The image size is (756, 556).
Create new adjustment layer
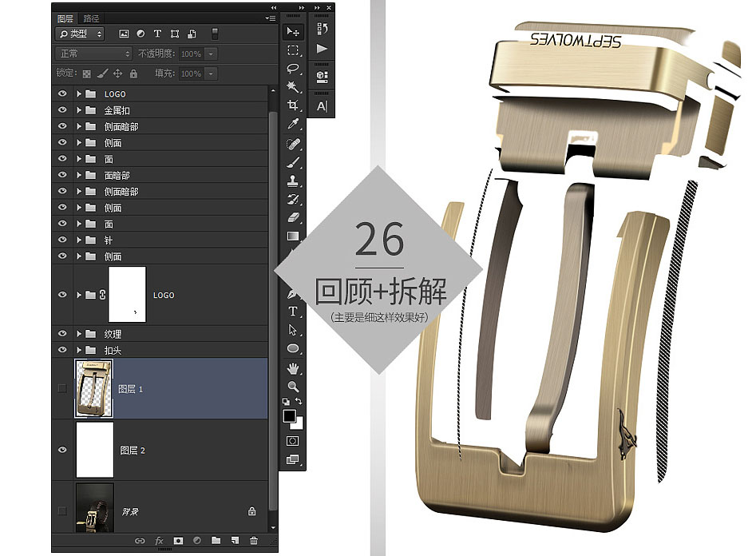tap(196, 541)
